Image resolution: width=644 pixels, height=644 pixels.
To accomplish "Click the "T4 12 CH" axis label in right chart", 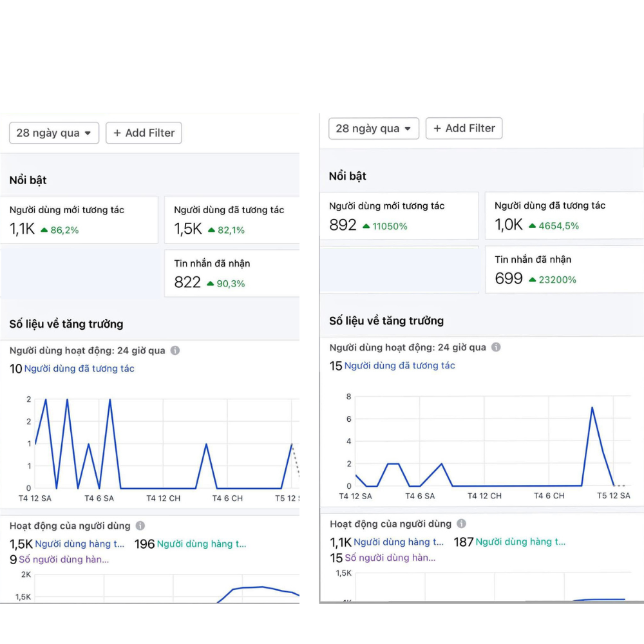I will [485, 496].
